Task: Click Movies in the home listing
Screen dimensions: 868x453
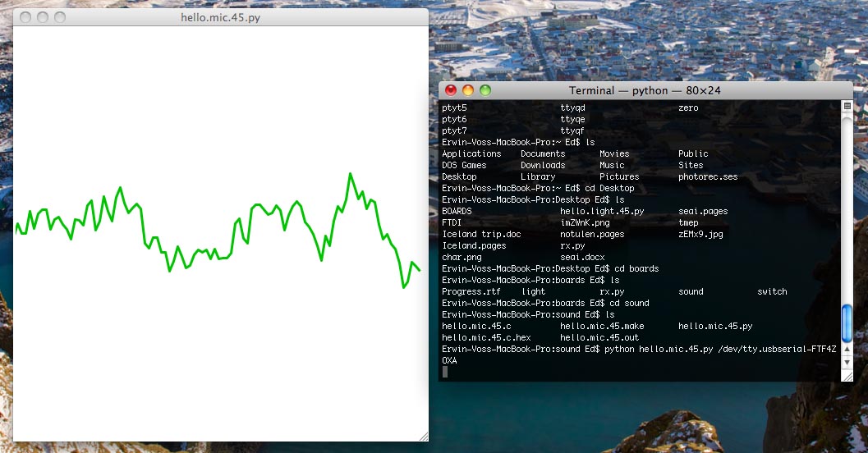Action: (614, 153)
